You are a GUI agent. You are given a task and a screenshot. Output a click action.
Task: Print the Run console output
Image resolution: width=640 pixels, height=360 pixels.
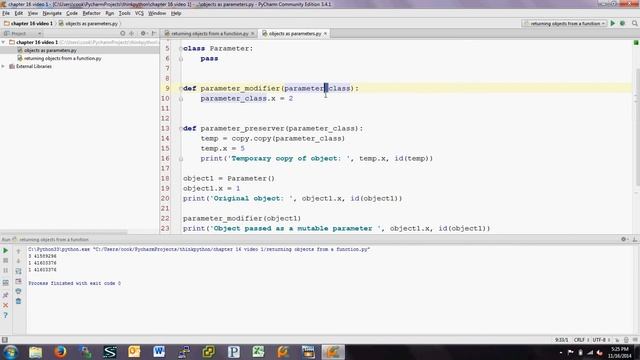point(18,291)
